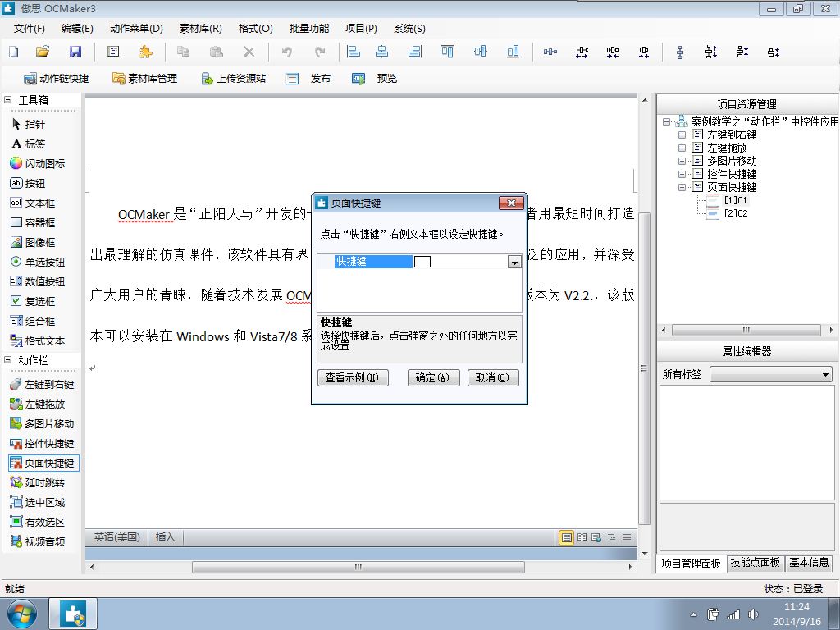
Task: Collapse the 页面快捷键 tree node
Action: [x=682, y=187]
